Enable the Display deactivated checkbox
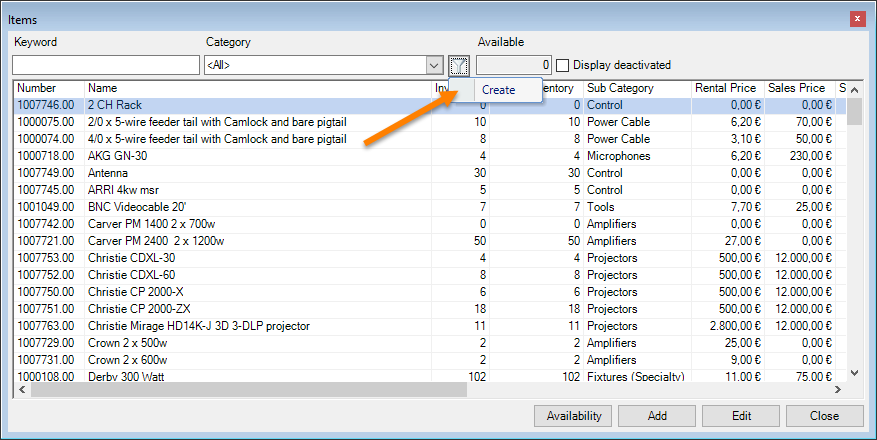 click(563, 65)
